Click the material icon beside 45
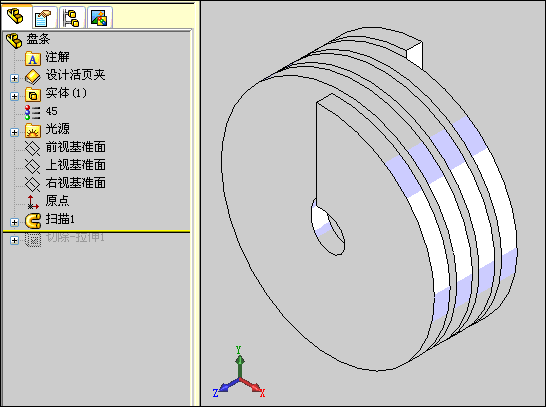Viewport: 546px width, 407px height. click(x=32, y=112)
